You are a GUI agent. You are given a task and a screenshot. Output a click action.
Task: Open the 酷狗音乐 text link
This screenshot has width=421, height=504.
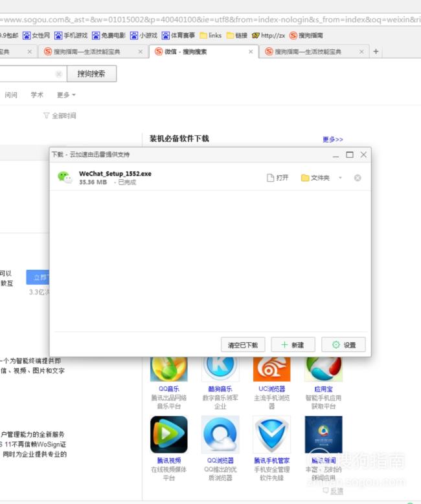pos(220,389)
